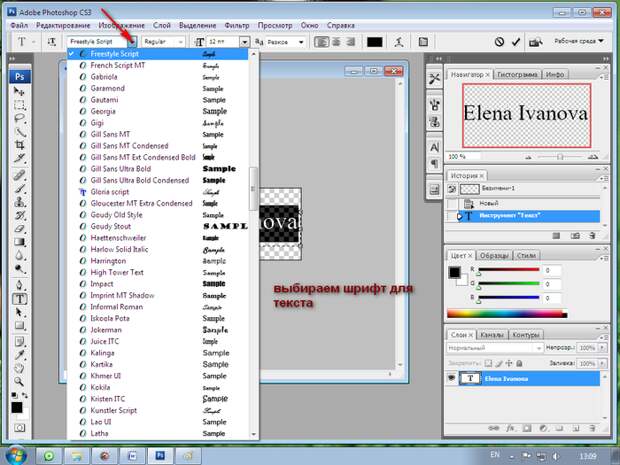Select the Crop tool

click(x=19, y=145)
